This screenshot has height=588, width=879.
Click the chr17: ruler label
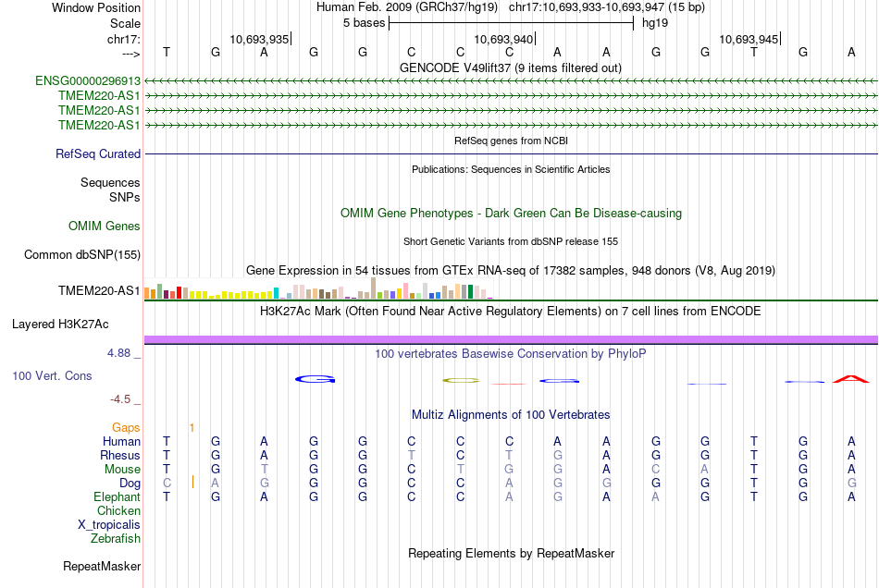click(123, 39)
